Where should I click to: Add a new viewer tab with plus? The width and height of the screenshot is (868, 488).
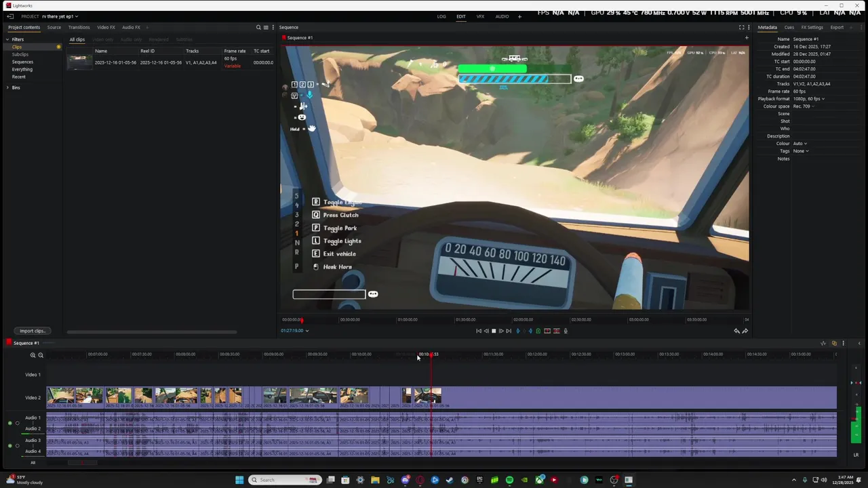point(747,38)
